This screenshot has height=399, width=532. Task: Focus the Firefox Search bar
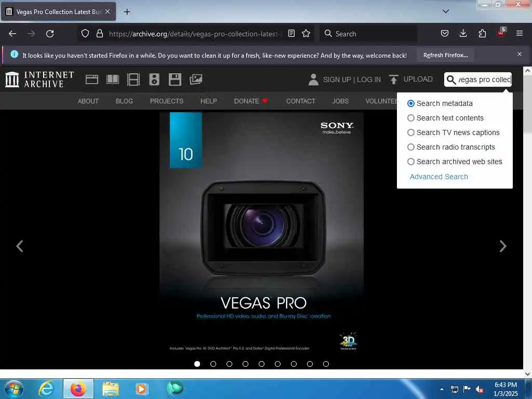coord(368,34)
